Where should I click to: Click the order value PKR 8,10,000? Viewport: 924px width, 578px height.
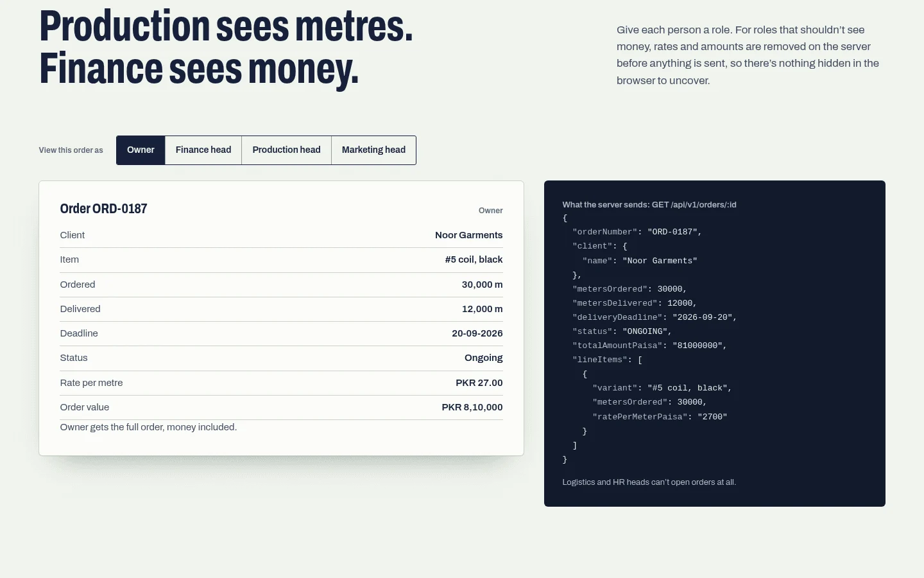pyautogui.click(x=472, y=407)
